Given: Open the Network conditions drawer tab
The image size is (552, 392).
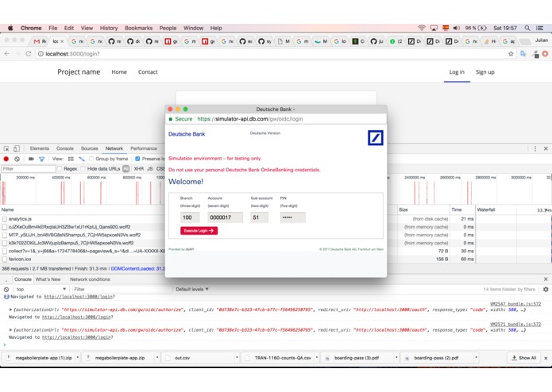Looking at the screenshot, I should [x=90, y=279].
